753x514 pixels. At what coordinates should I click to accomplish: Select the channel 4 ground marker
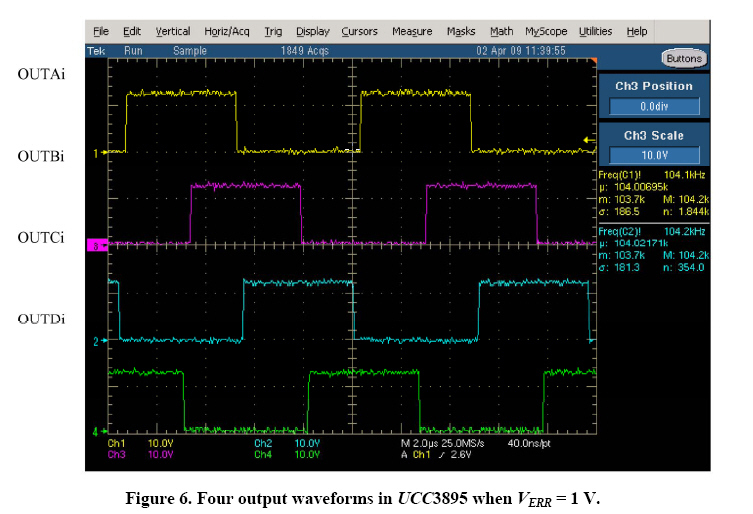point(100,431)
